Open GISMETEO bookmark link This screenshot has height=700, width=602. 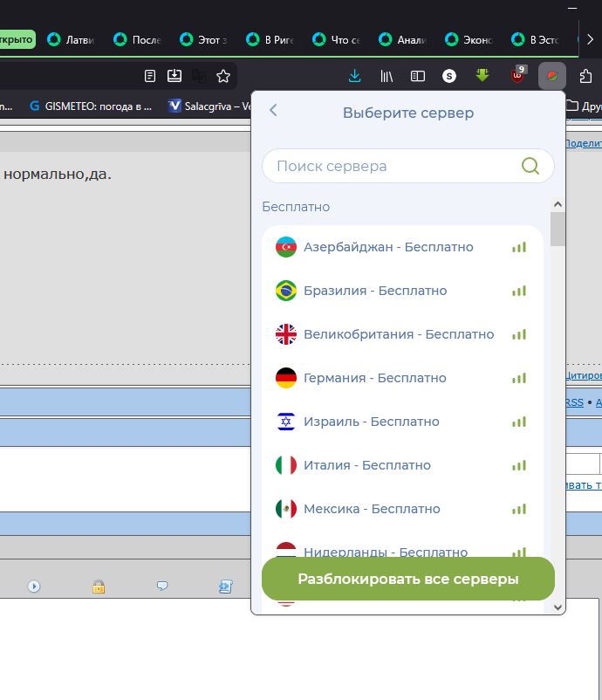click(91, 106)
